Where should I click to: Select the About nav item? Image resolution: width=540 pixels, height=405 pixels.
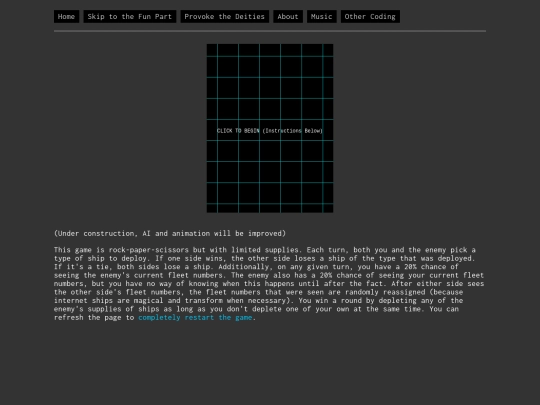[288, 17]
